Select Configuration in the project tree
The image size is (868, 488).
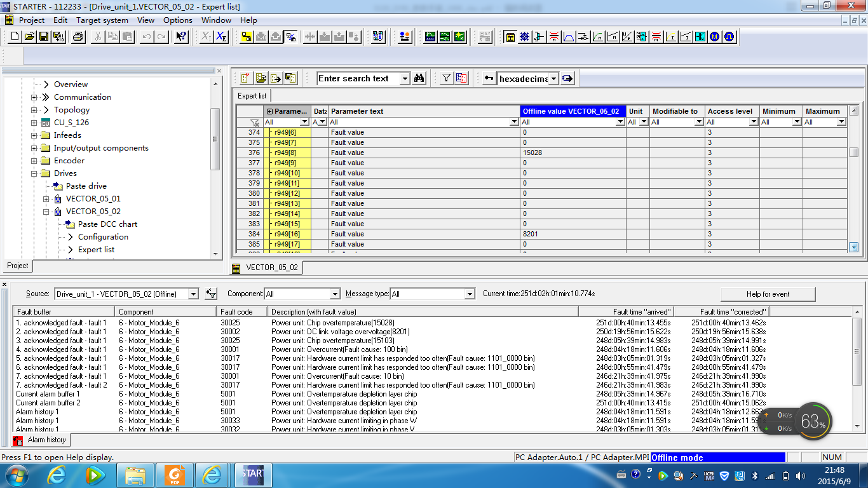tap(103, 237)
